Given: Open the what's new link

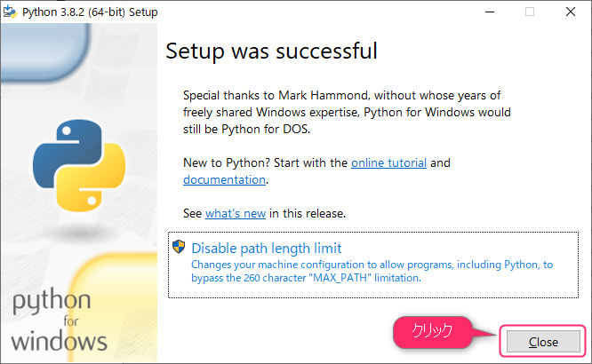Looking at the screenshot, I should pos(236,213).
